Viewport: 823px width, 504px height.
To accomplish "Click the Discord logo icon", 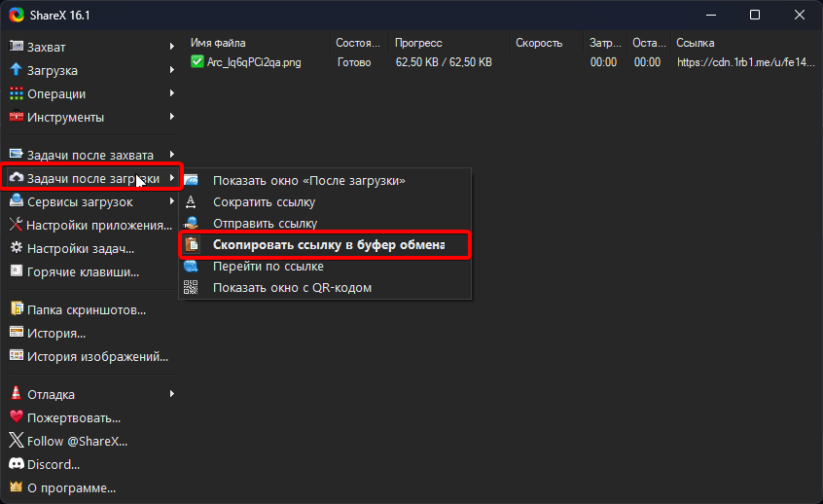I will 17,463.
